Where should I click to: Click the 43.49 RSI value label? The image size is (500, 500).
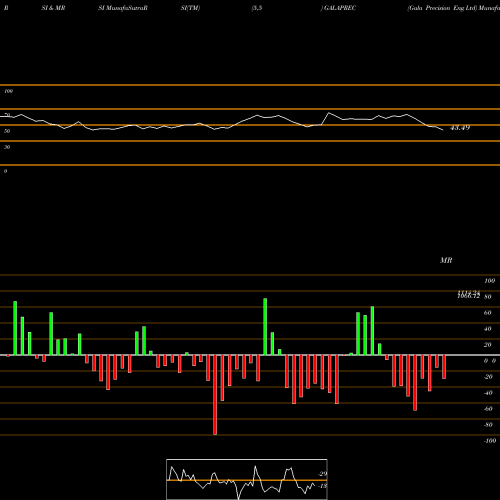click(x=460, y=128)
